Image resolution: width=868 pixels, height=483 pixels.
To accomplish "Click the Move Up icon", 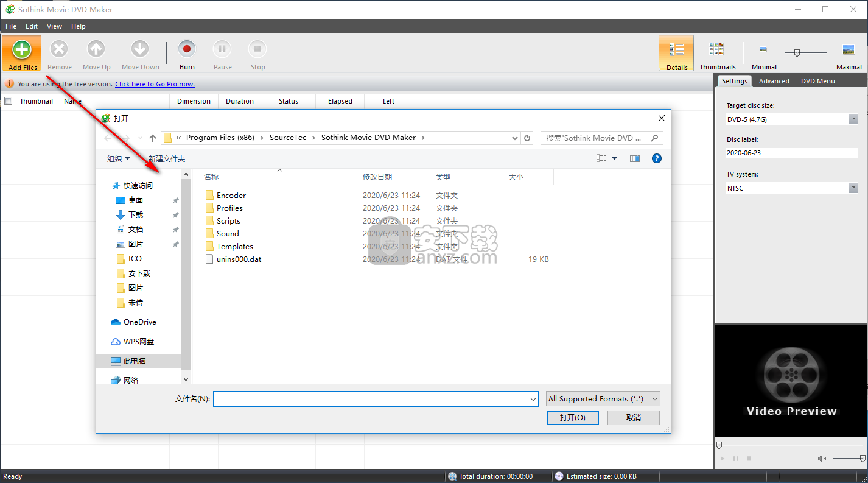I will [x=96, y=49].
